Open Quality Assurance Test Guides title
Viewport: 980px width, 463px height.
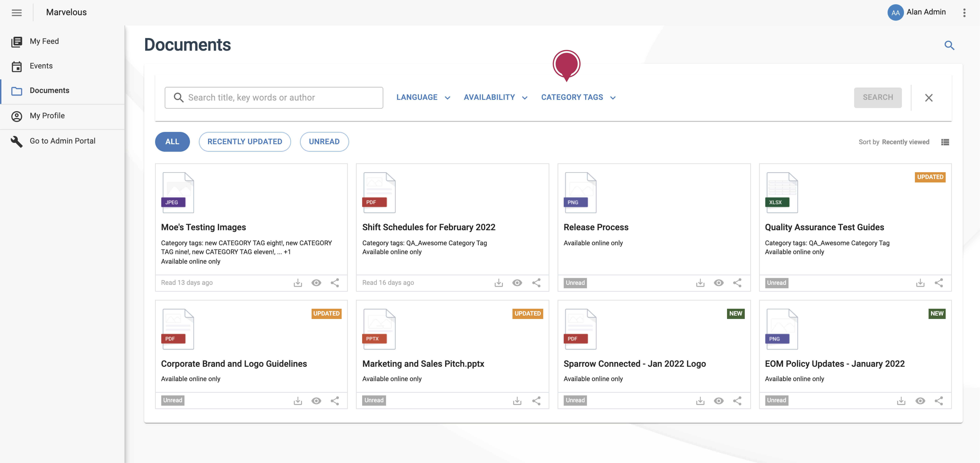pyautogui.click(x=824, y=227)
